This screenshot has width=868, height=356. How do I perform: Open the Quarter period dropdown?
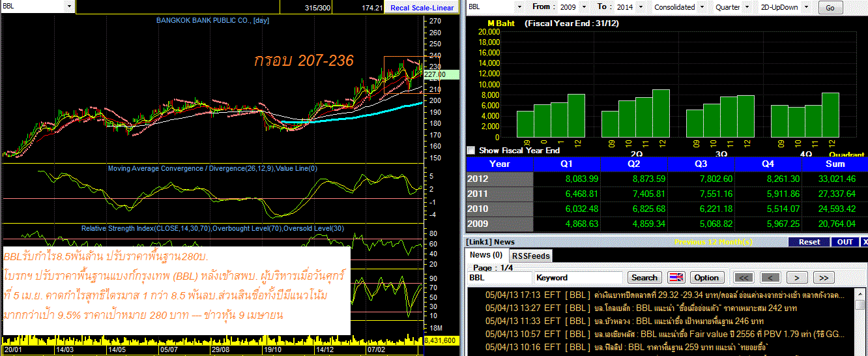coord(747,7)
